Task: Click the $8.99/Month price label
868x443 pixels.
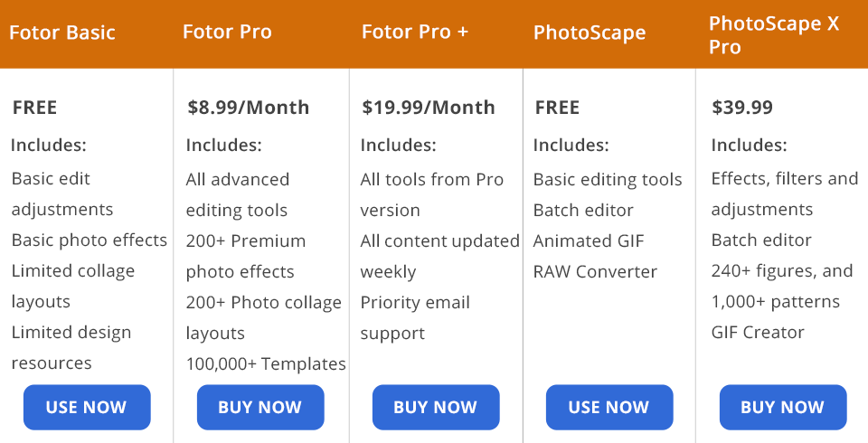Action: [249, 108]
